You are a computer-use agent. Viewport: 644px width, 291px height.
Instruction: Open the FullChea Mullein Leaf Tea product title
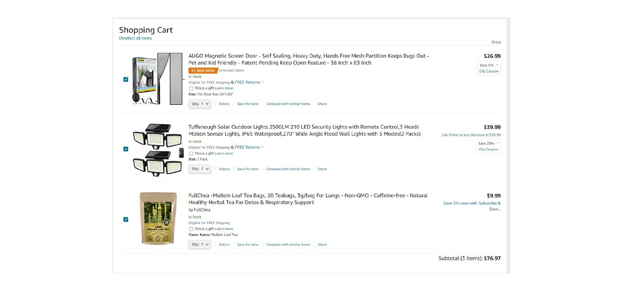[308, 199]
